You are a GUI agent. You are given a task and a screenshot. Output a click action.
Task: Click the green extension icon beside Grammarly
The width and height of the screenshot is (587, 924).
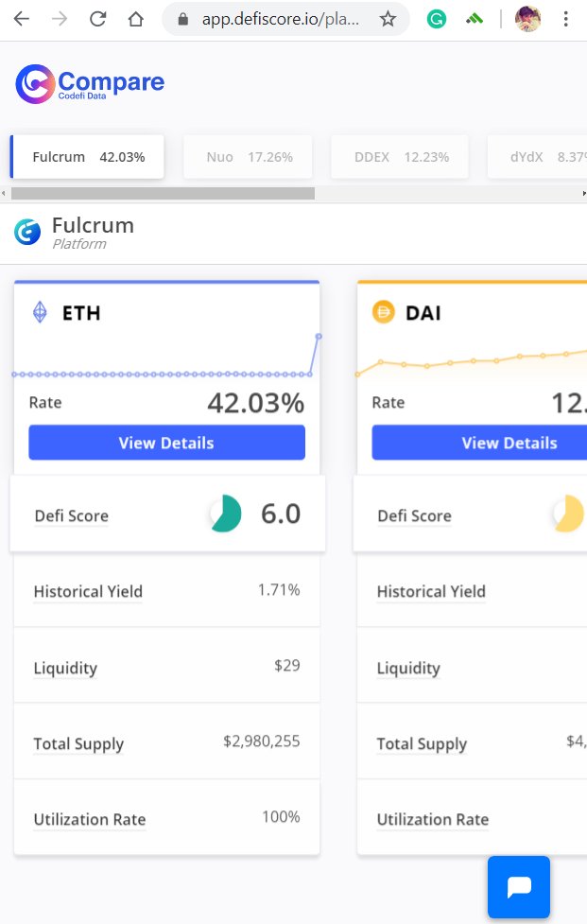(x=474, y=20)
